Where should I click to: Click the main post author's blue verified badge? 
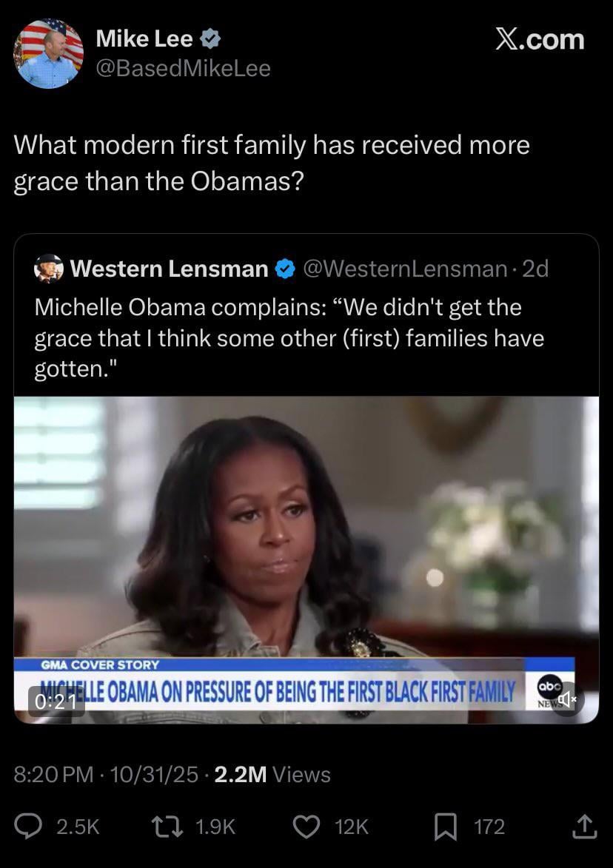coord(210,38)
